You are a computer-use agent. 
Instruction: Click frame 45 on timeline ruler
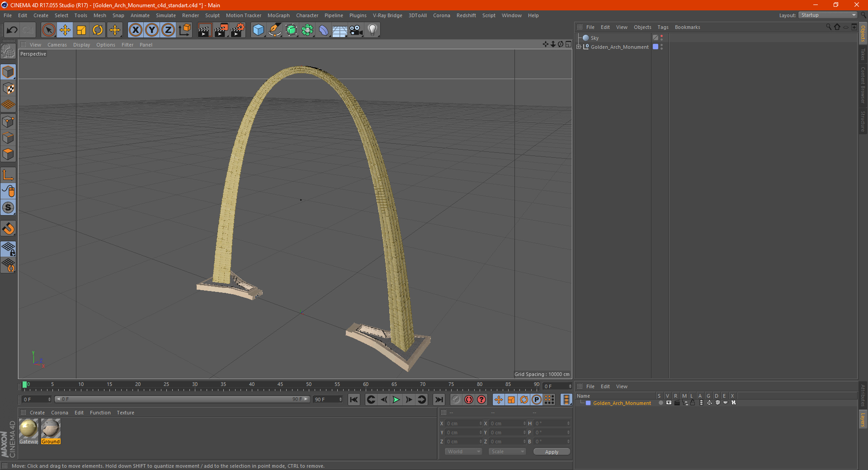280,385
